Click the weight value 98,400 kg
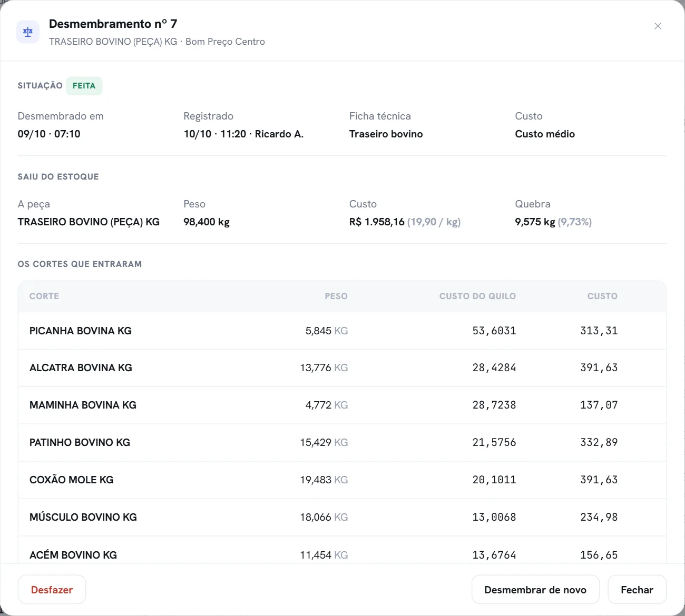The width and height of the screenshot is (685, 616). tap(207, 222)
